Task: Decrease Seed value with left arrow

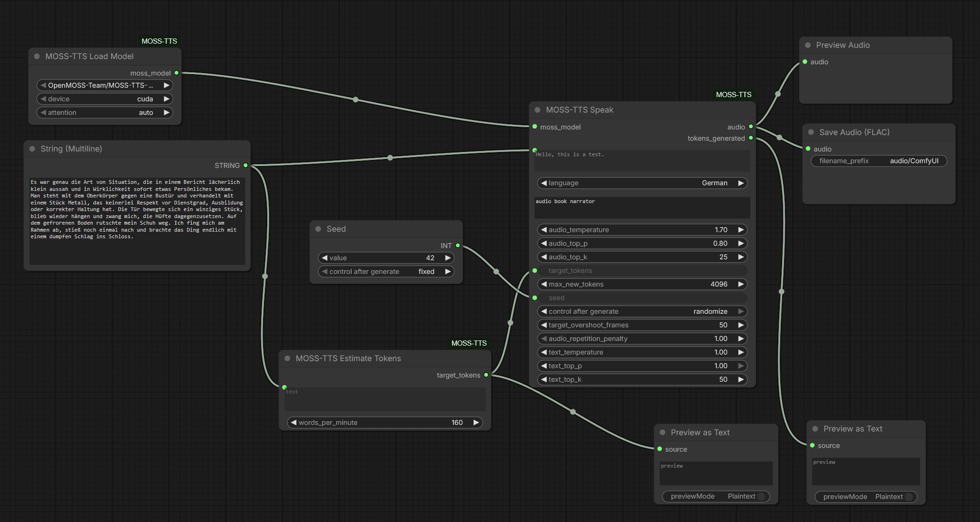Action: [324, 258]
